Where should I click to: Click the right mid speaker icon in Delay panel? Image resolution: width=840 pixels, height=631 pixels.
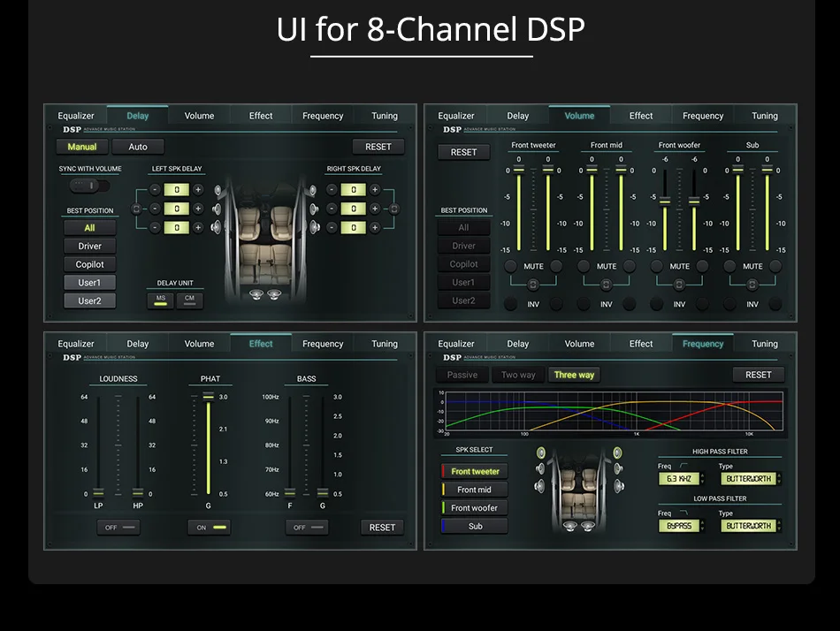point(313,209)
